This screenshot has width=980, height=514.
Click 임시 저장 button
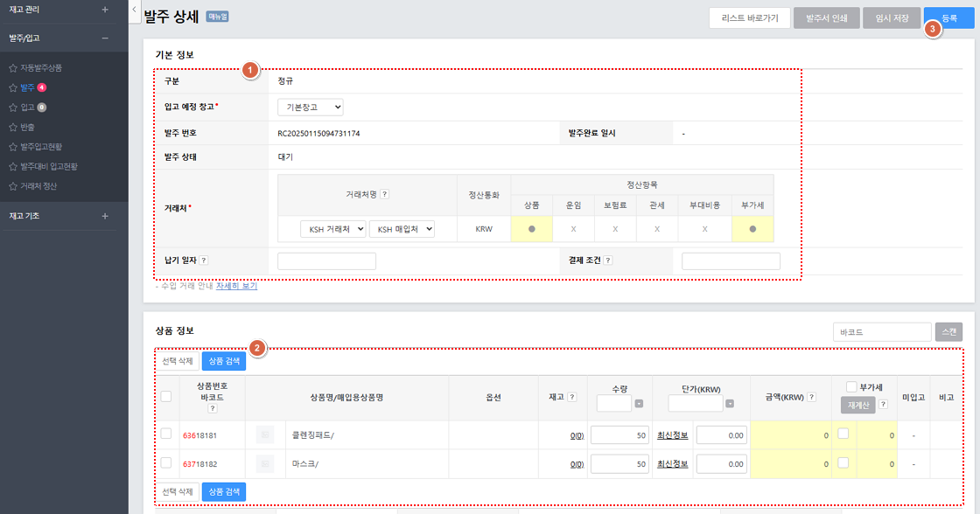coord(892,18)
